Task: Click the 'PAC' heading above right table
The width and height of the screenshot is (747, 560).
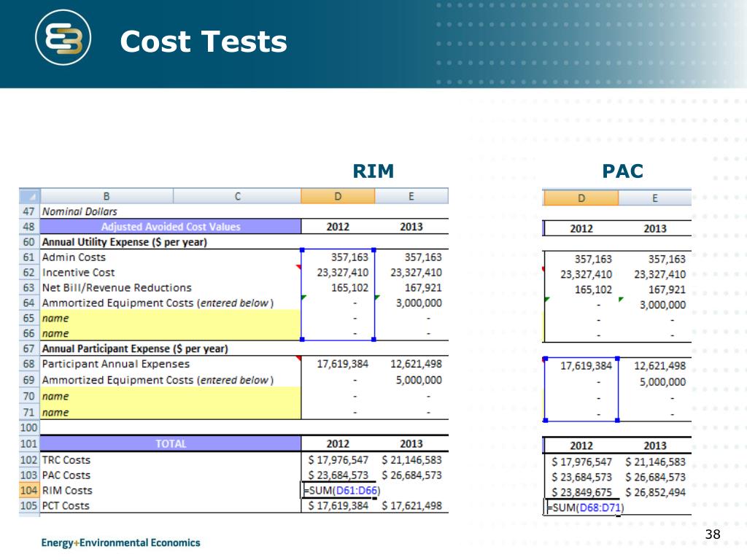Action: pyautogui.click(x=623, y=171)
